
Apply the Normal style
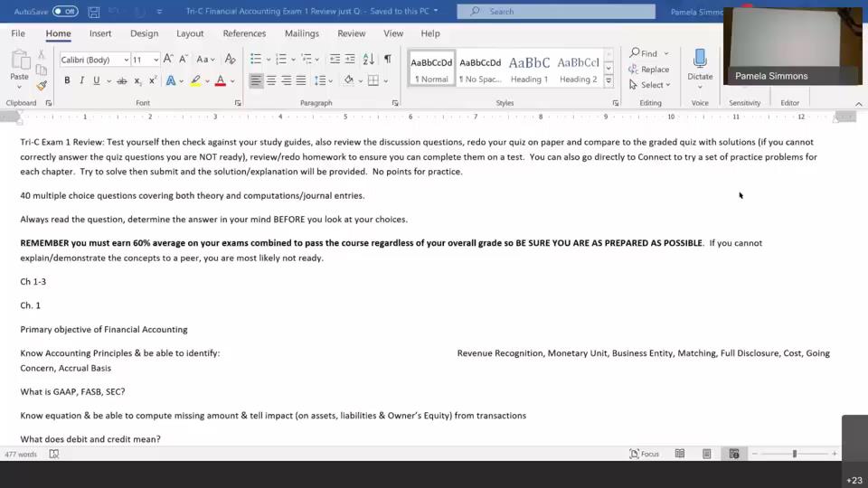pyautogui.click(x=431, y=69)
